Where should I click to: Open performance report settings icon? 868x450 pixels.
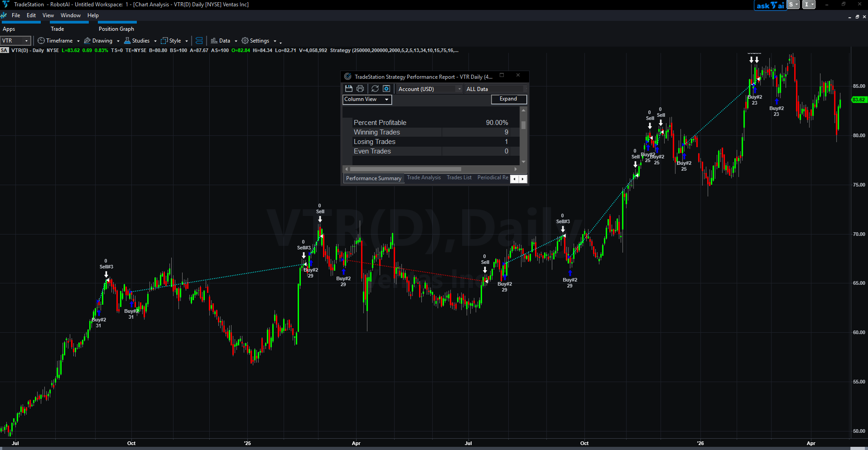coord(386,89)
